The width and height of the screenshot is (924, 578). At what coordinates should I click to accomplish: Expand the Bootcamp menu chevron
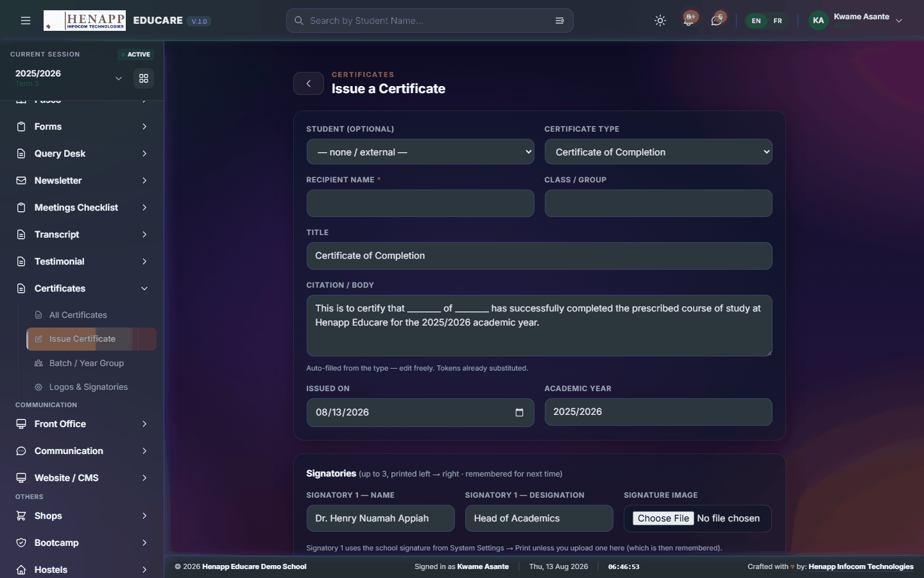(144, 543)
